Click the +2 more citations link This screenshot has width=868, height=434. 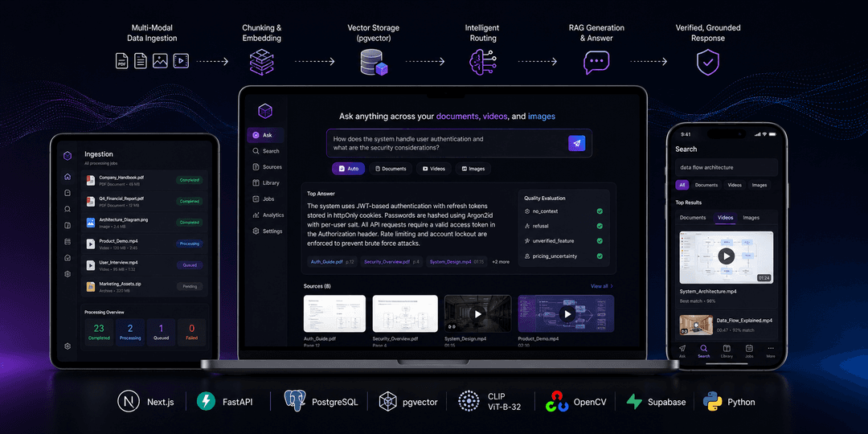[x=501, y=262]
